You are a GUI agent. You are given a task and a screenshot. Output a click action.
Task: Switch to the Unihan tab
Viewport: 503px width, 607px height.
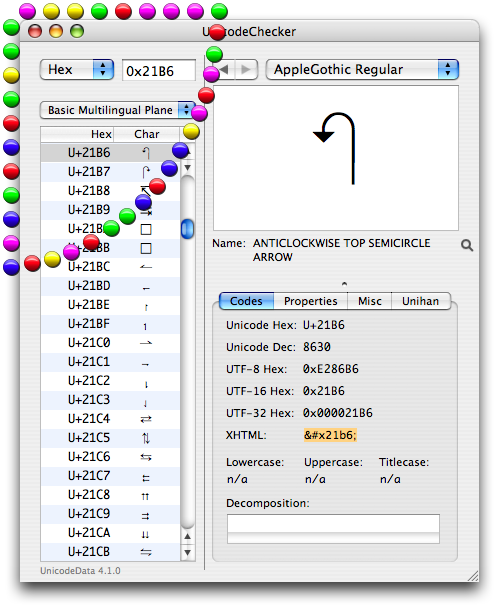point(421,301)
